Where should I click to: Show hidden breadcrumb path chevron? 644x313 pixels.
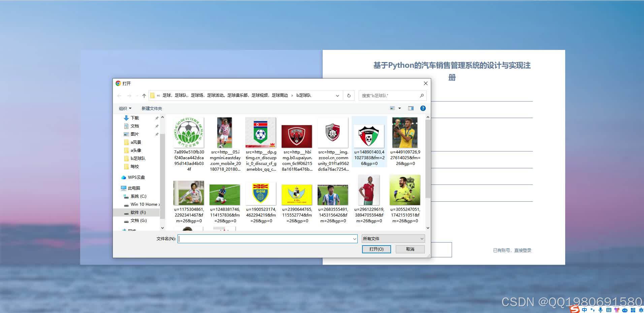pos(158,95)
